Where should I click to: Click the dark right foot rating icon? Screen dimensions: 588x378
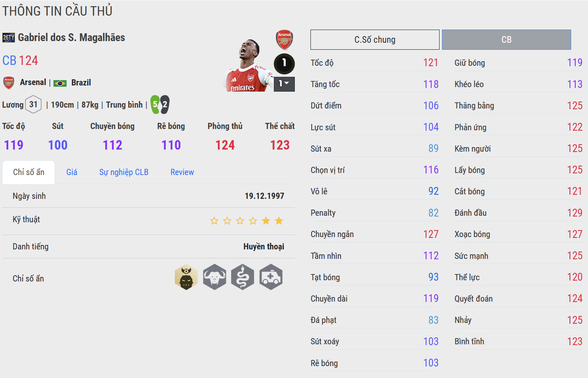tap(164, 104)
